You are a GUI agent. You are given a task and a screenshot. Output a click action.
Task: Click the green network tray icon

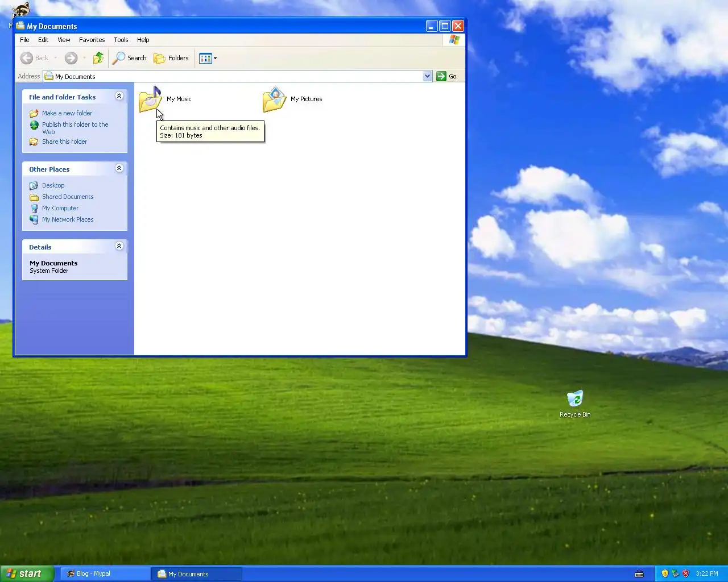[x=675, y=573]
